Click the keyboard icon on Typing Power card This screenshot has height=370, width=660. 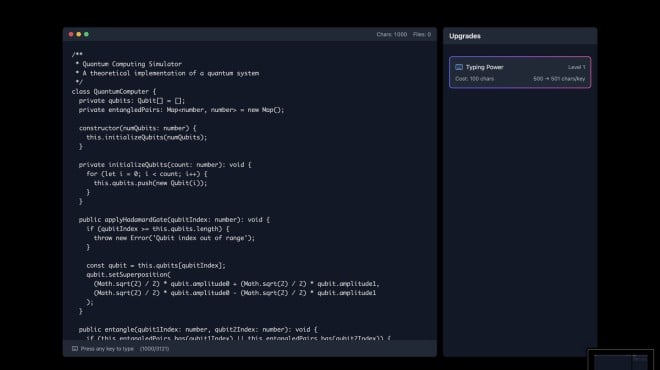459,67
